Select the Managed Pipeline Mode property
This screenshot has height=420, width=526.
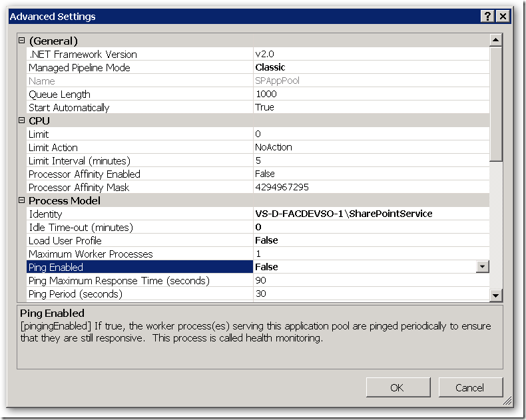pos(140,67)
